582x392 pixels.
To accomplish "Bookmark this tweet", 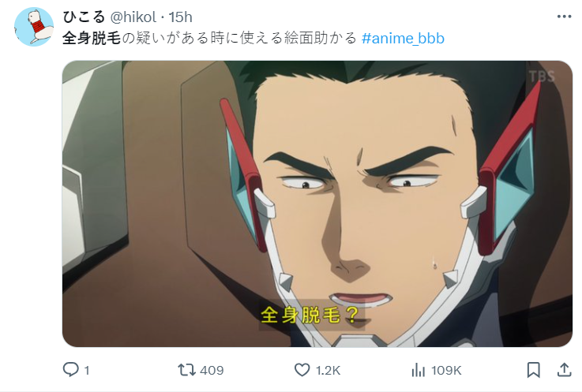I will coord(533,370).
